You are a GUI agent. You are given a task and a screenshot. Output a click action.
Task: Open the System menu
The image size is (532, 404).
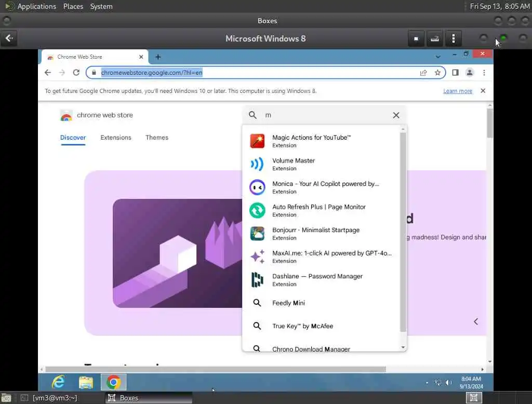click(101, 6)
